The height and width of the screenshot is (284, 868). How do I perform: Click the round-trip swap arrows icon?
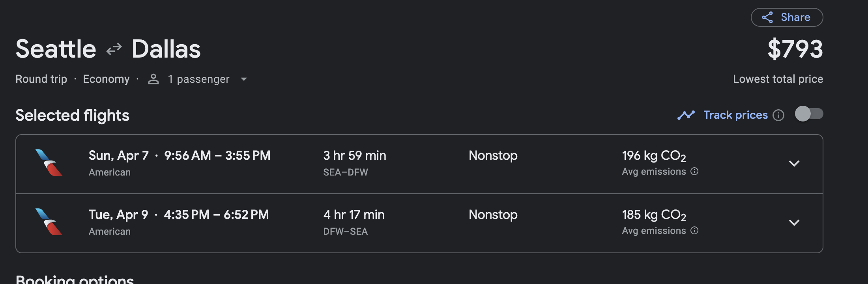point(114,49)
